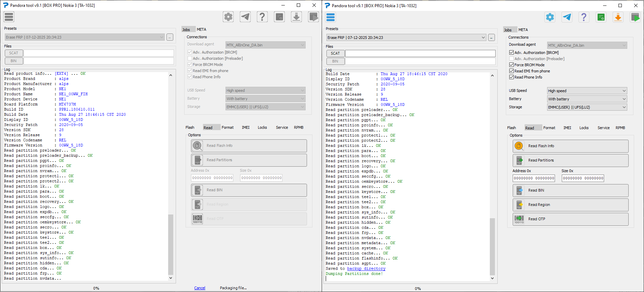Switch to IMEI tab in right window
The width and height of the screenshot is (644, 292).
567,128
